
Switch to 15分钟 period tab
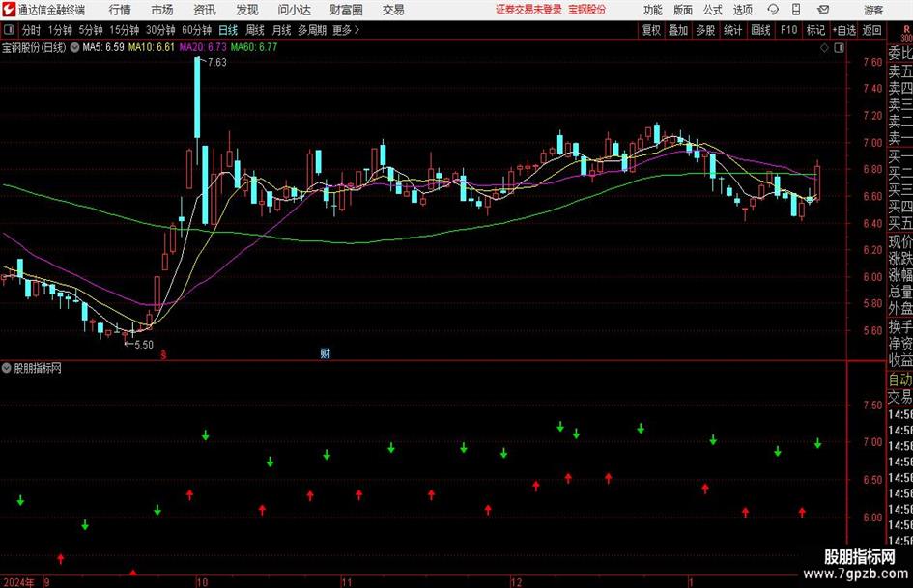click(124, 30)
